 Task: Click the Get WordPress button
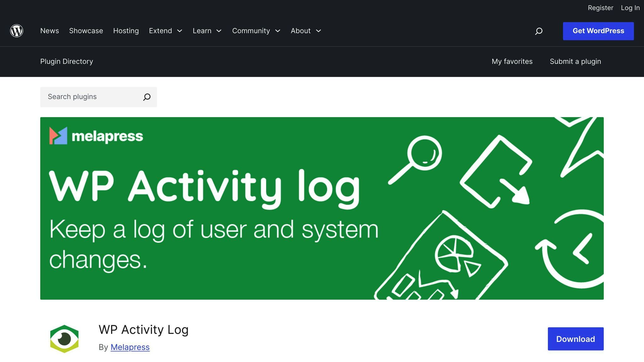point(598,31)
